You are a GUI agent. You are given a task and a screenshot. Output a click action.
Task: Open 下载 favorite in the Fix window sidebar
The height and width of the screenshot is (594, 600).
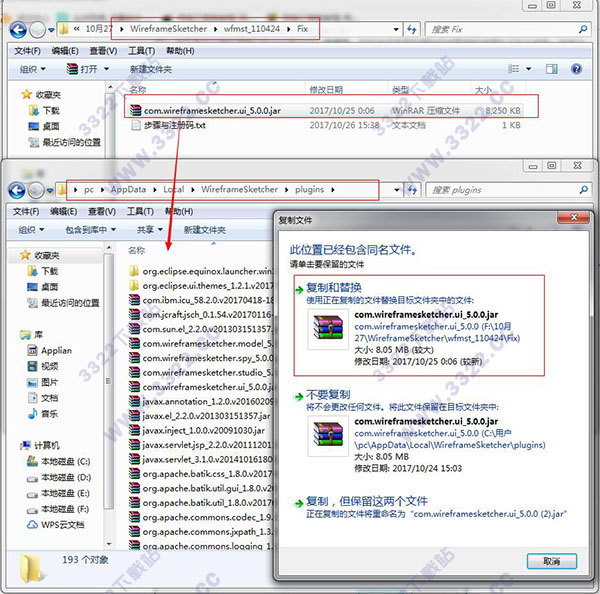click(x=44, y=111)
